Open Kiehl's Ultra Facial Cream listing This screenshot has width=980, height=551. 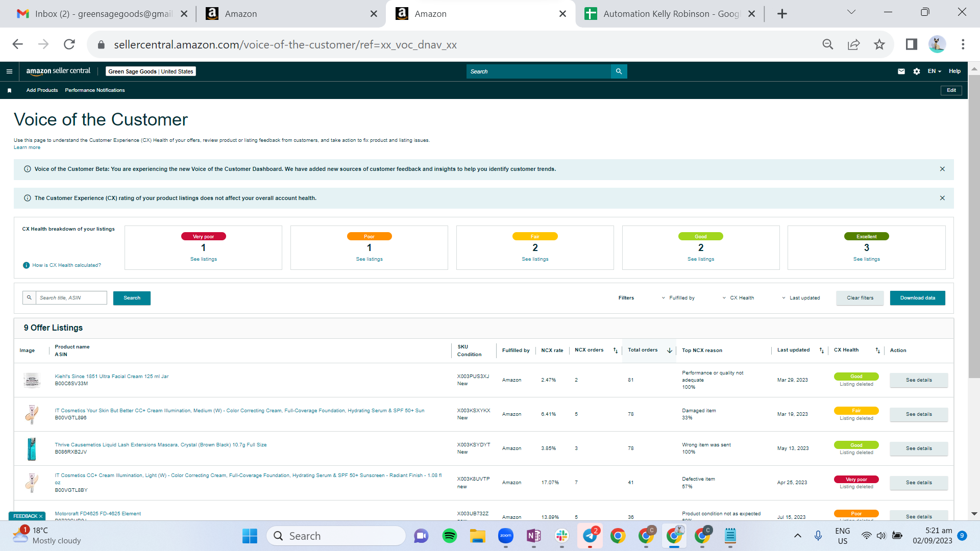tap(112, 377)
